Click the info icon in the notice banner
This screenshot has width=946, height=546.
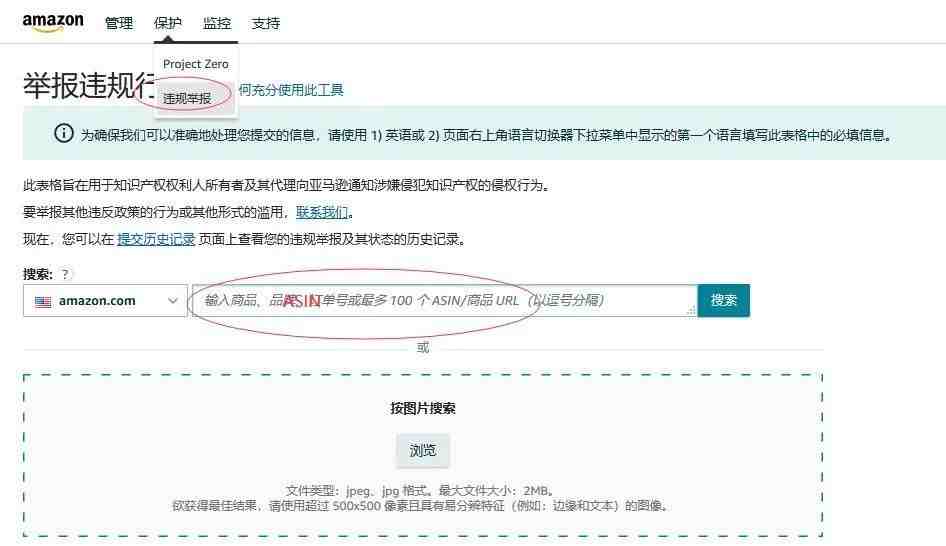(63, 133)
